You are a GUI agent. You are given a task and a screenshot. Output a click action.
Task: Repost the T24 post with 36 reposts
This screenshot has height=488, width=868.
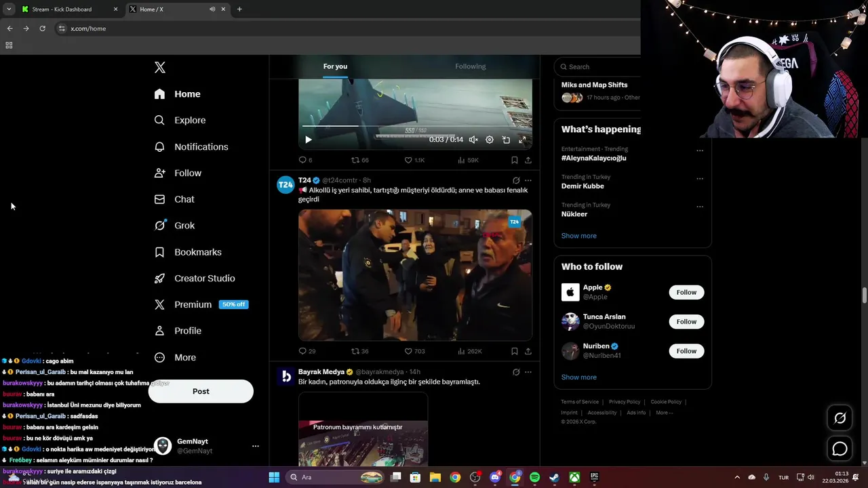coord(359,351)
